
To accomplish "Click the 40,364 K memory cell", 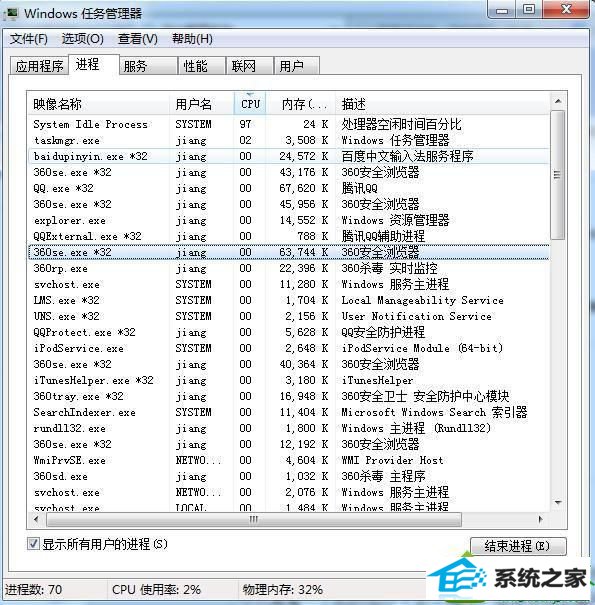I will 304,364.
